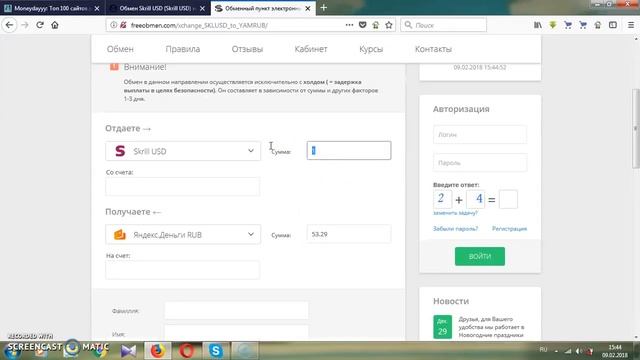Click the На счет account field
The height and width of the screenshot is (360, 640).
pyautogui.click(x=182, y=270)
